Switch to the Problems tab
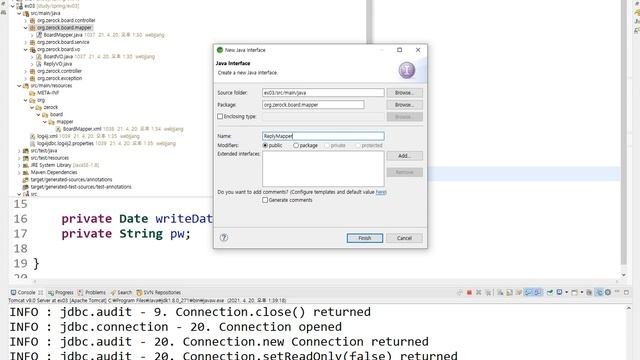 (91, 292)
